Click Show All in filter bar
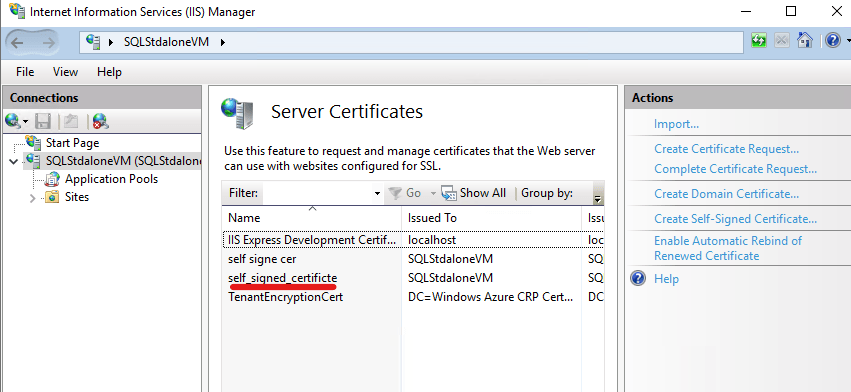 474,193
